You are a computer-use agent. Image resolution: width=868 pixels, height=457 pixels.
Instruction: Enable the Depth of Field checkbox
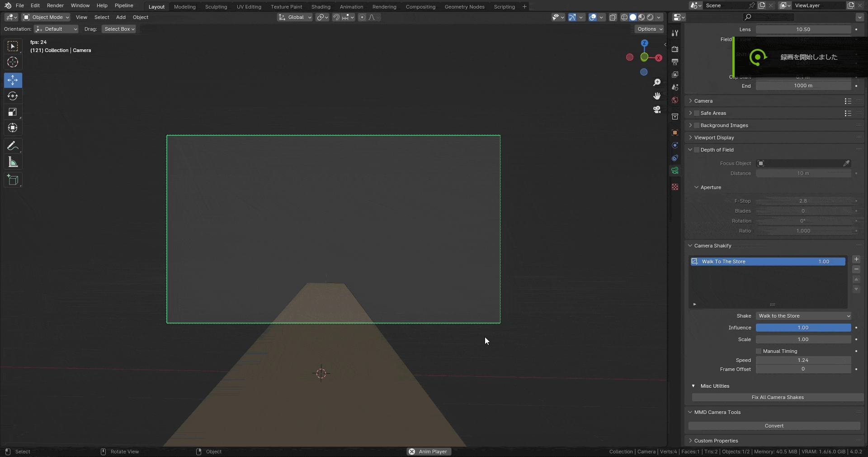coord(697,150)
